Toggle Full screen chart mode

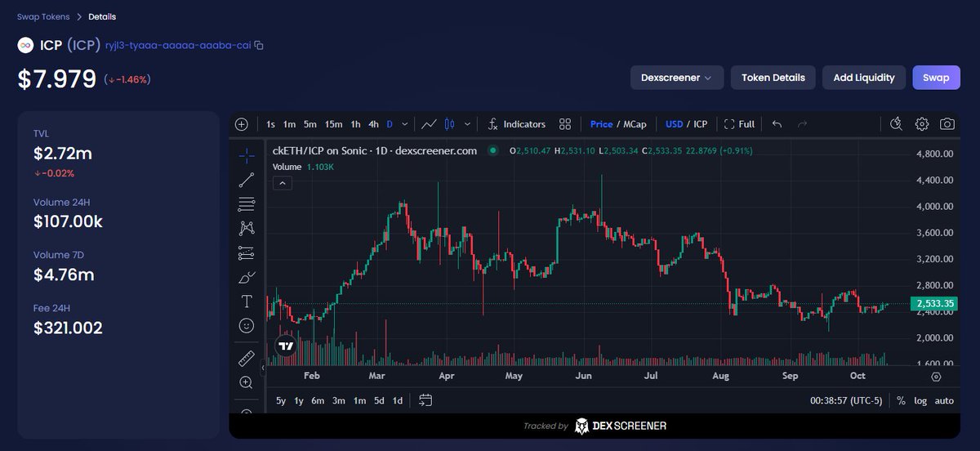(739, 124)
